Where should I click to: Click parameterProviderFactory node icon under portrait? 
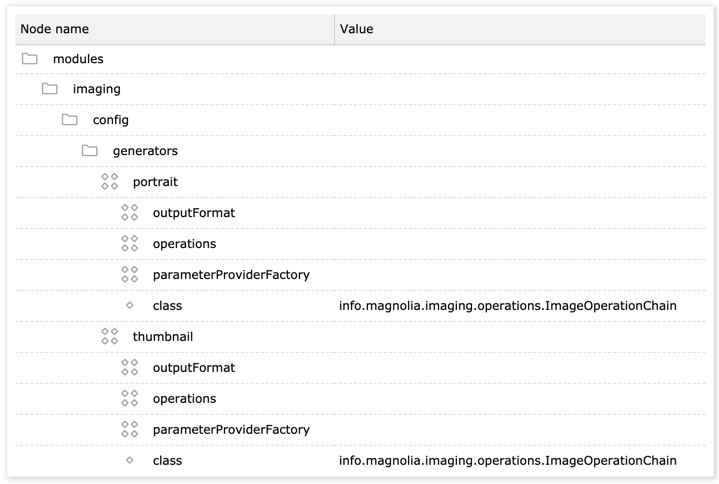click(x=130, y=275)
